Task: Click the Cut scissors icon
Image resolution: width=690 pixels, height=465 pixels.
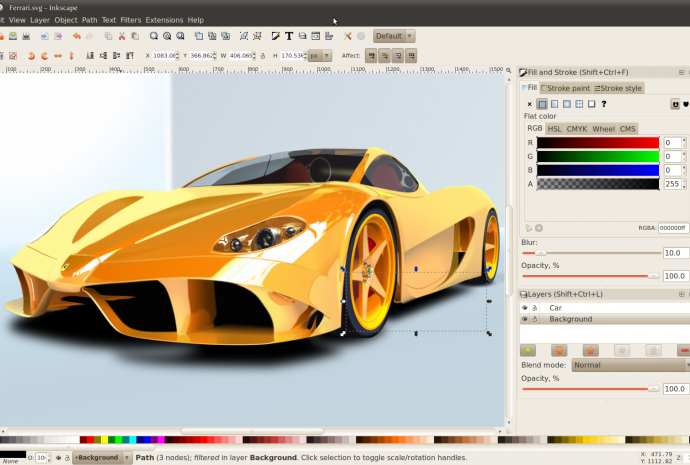Action: coord(122,36)
